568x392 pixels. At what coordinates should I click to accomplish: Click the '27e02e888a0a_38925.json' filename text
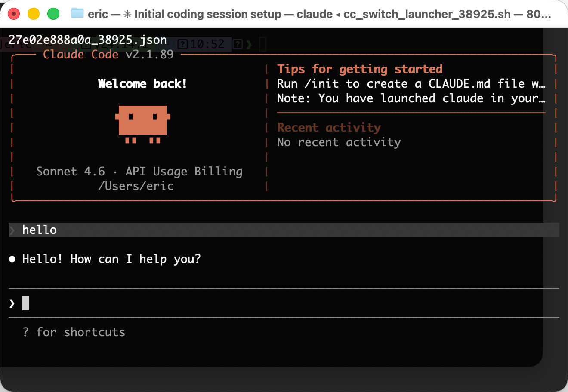88,40
